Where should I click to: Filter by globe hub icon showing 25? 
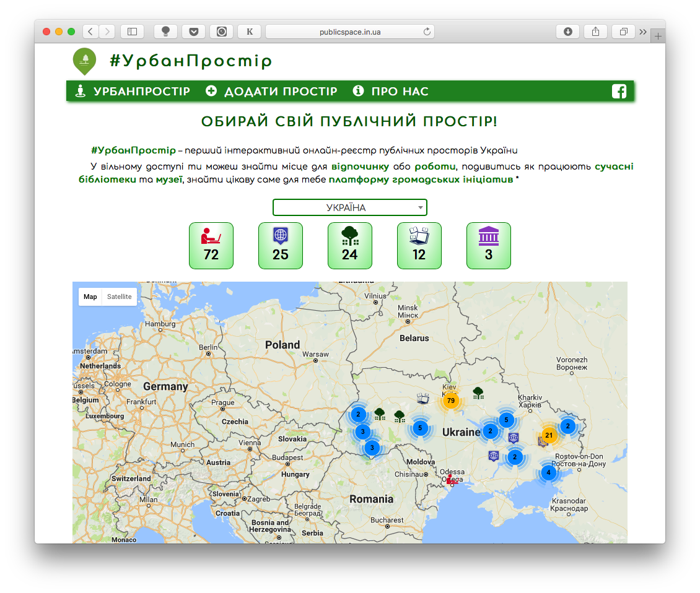click(x=281, y=245)
